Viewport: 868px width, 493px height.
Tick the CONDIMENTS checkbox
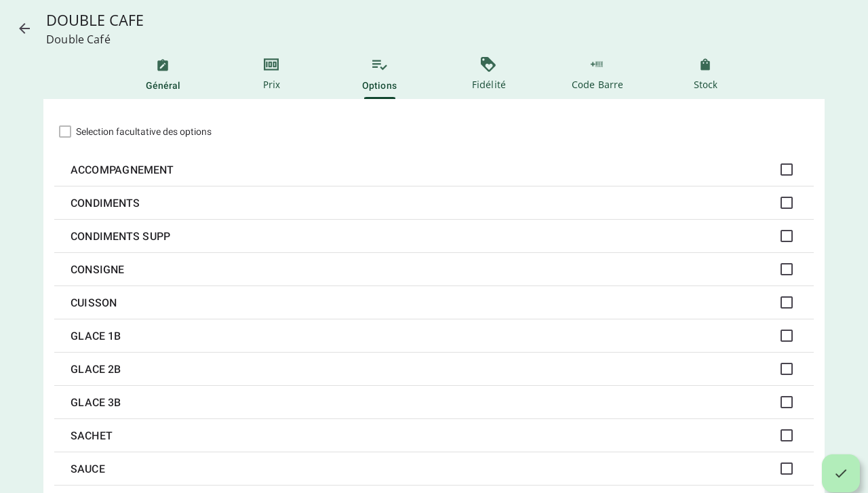787,203
